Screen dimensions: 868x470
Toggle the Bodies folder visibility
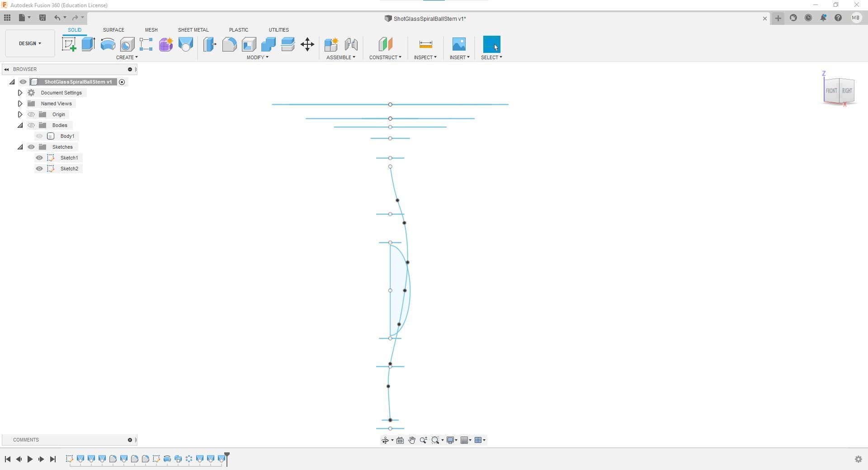[31, 125]
